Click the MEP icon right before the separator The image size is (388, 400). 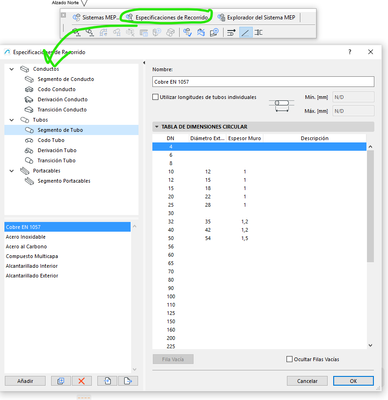(x=214, y=32)
